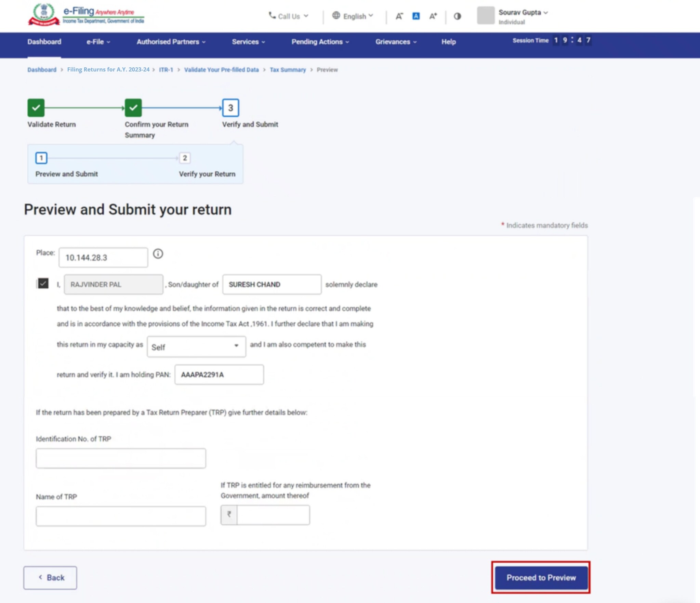Screen dimensions: 700x603
Task: Select step 2 Verify your Return
Action: click(x=185, y=158)
